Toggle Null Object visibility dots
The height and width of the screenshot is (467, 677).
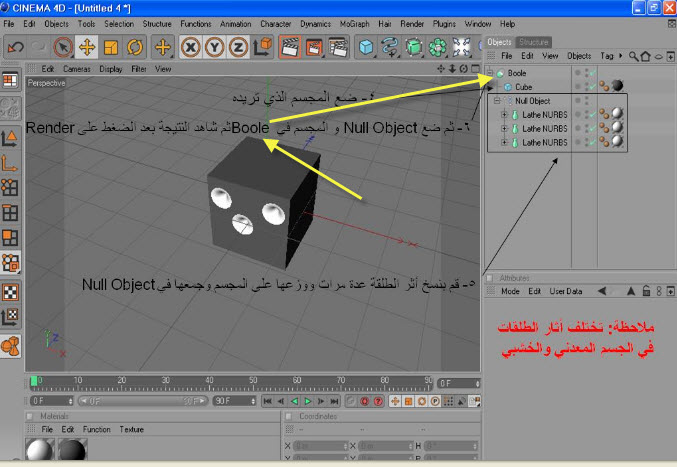(586, 101)
